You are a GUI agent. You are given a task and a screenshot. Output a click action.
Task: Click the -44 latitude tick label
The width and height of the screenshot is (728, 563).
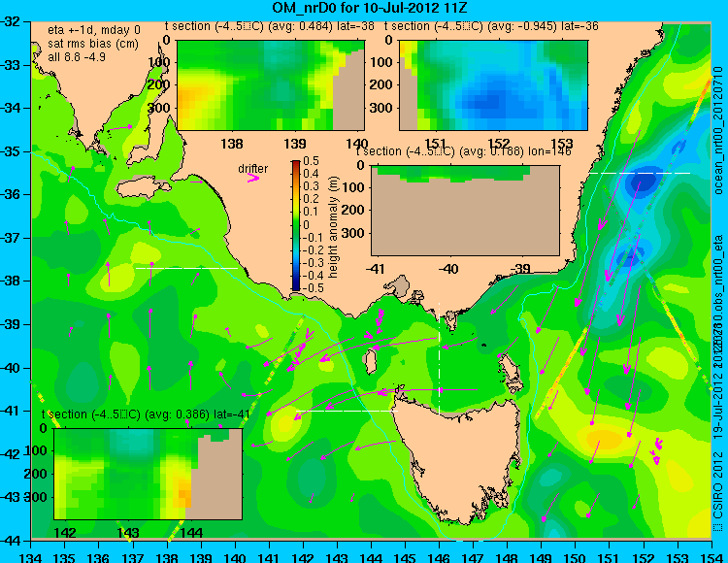click(x=13, y=541)
